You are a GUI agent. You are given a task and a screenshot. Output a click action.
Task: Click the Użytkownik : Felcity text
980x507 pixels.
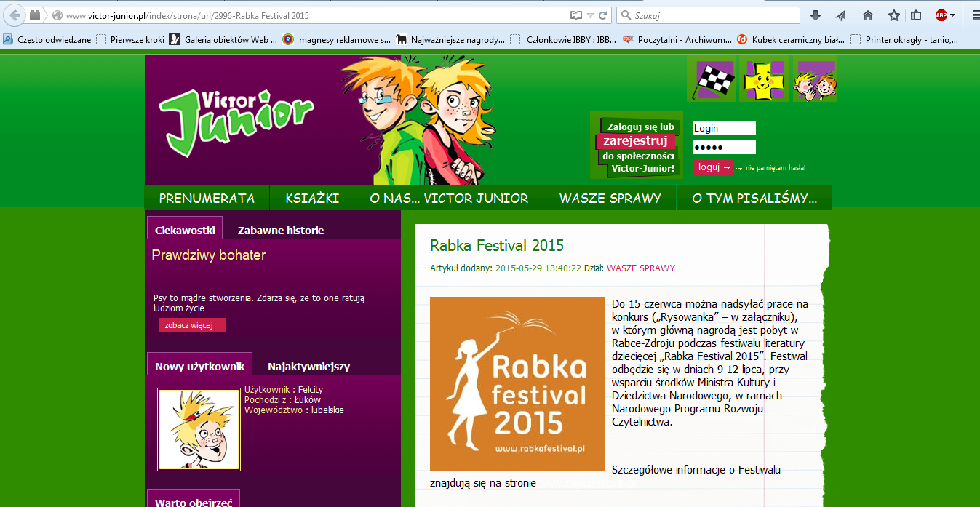pyautogui.click(x=284, y=390)
